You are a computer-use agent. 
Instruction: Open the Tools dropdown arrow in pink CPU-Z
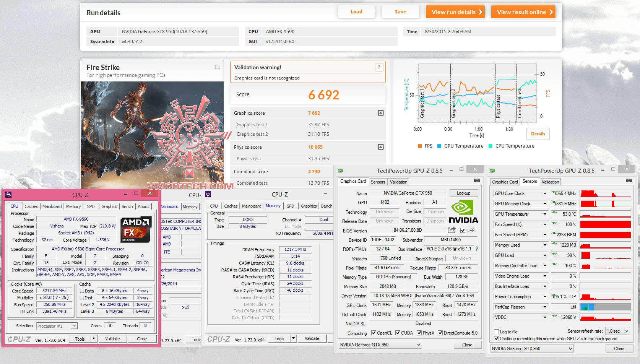[x=93, y=339]
